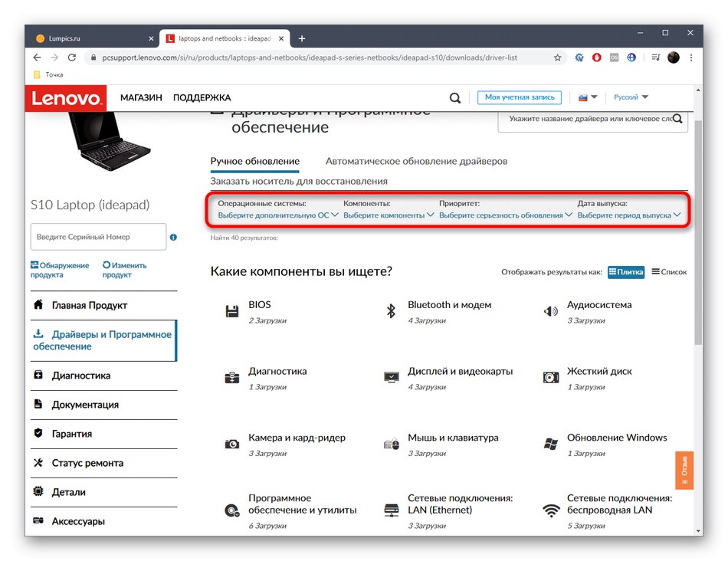This screenshot has width=728, height=561.
Task: Switch results view to Плитка
Action: [x=626, y=272]
